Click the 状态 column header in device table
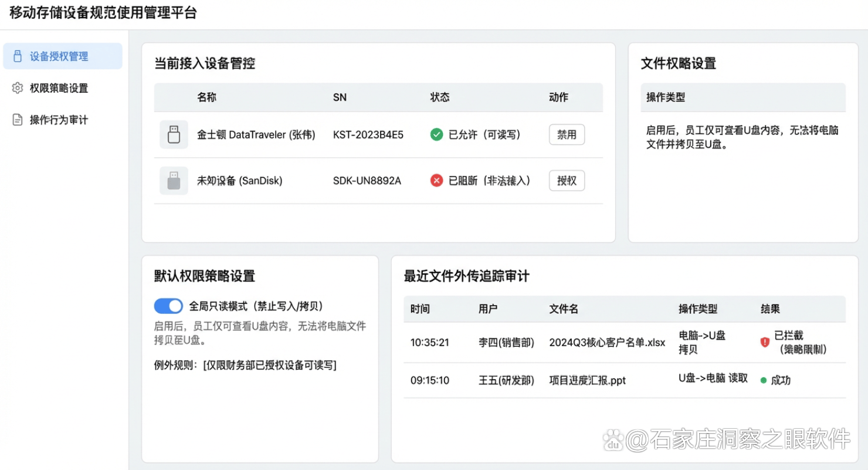 [x=440, y=97]
